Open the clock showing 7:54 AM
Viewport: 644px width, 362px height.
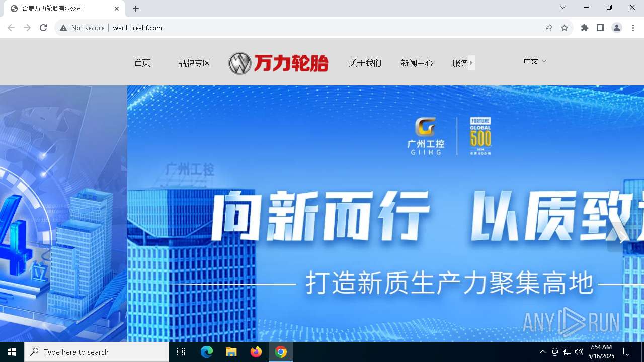(x=601, y=352)
